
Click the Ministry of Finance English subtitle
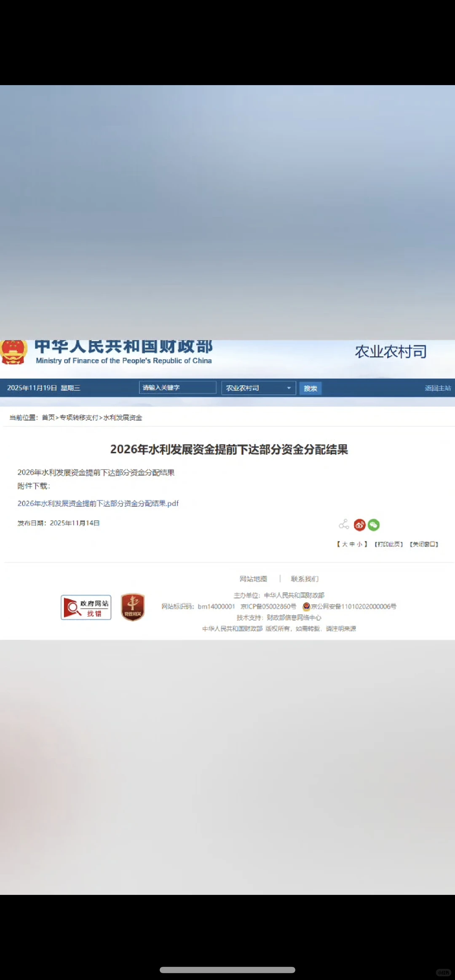124,361
